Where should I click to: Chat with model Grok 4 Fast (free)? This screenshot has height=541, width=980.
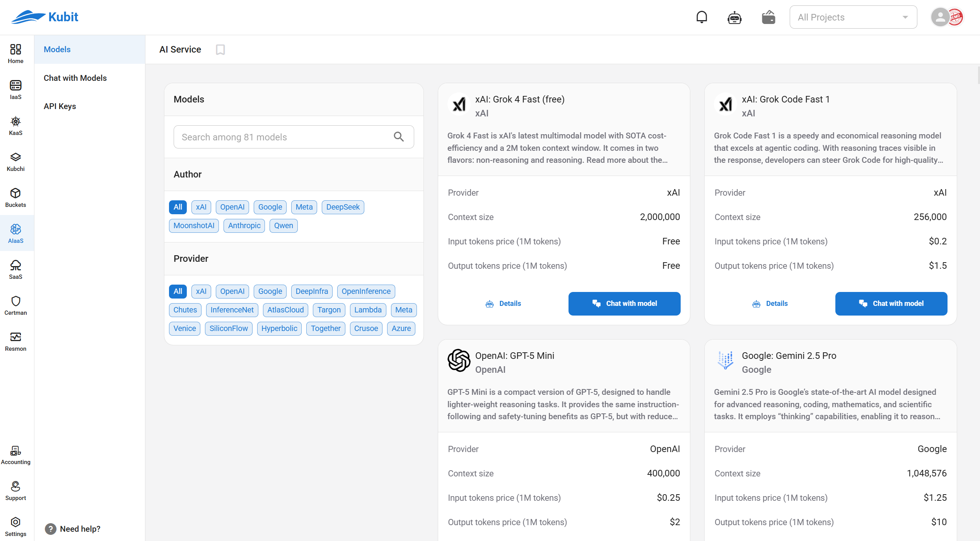(624, 304)
